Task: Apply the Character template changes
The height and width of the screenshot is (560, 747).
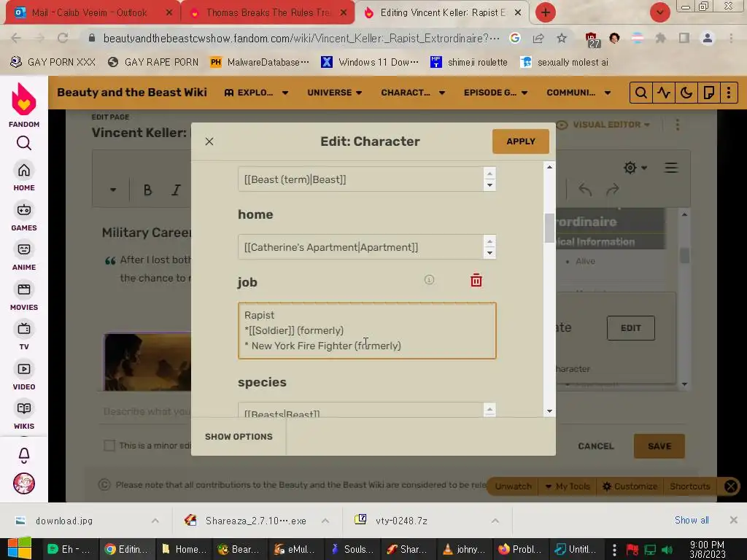Action: 521,141
